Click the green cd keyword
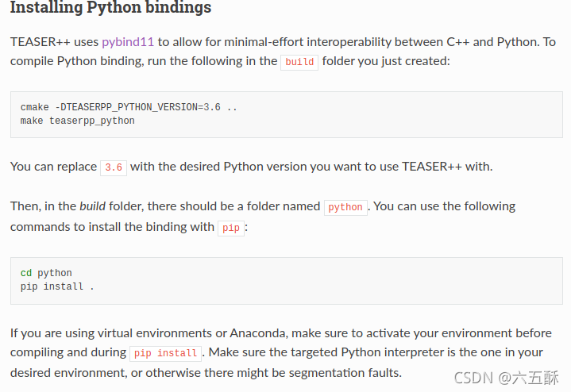571x392 pixels. (x=26, y=273)
